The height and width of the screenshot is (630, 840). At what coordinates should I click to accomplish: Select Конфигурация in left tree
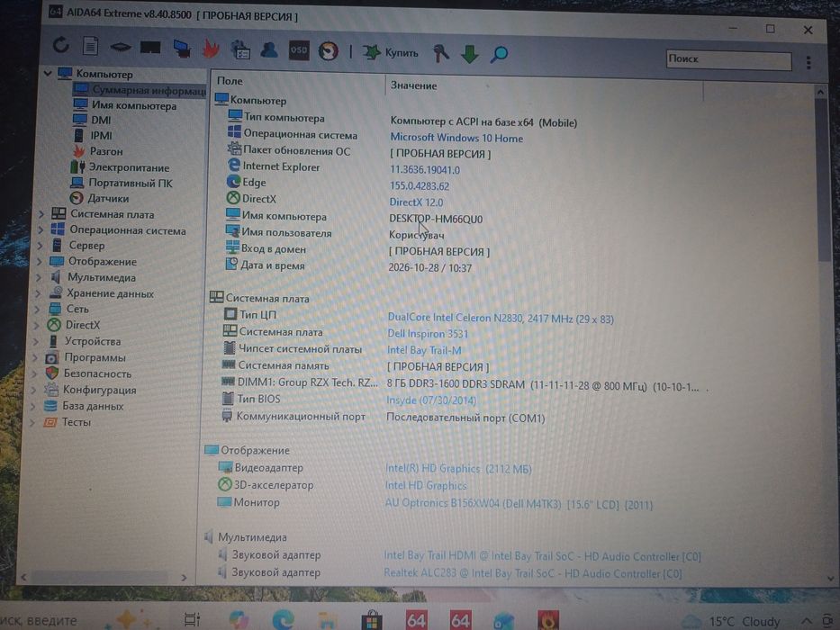point(99,390)
